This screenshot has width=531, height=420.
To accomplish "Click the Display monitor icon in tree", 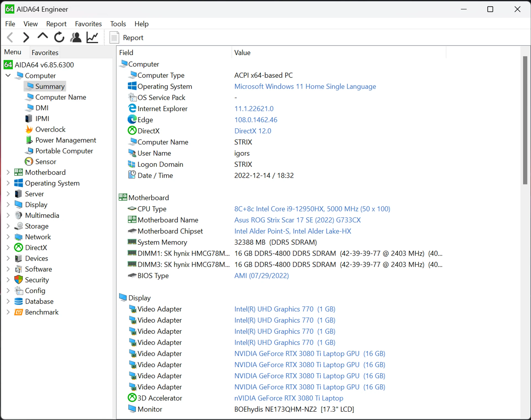I will (19, 205).
